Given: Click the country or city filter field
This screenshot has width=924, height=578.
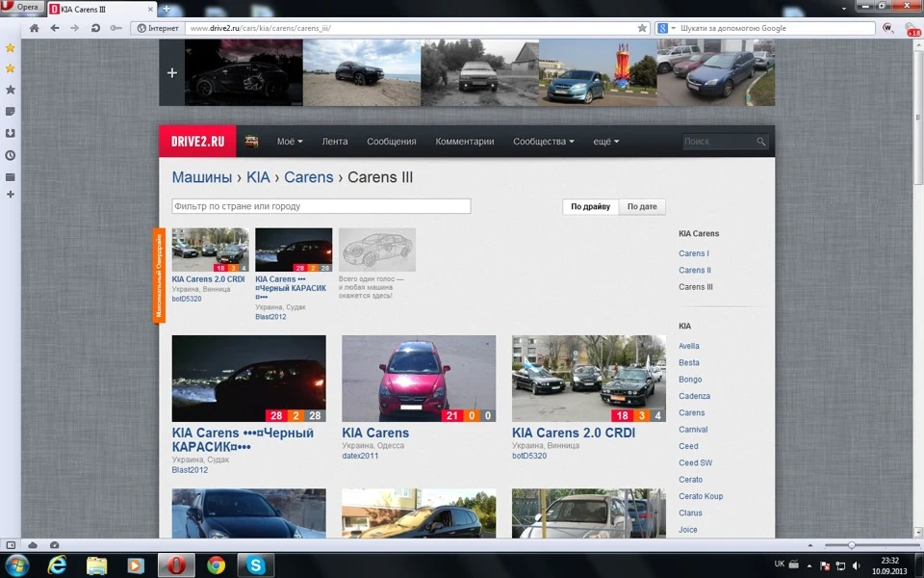Looking at the screenshot, I should (x=321, y=206).
